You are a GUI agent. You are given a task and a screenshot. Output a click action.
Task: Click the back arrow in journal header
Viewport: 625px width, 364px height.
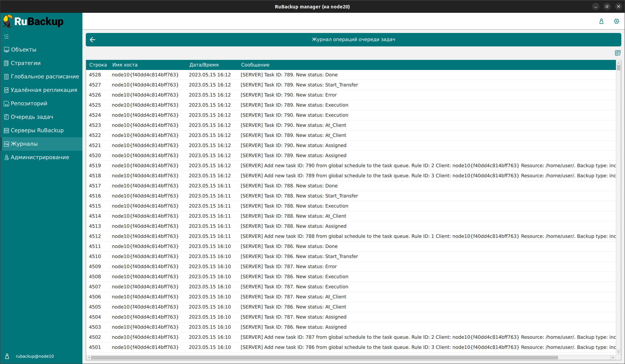click(x=93, y=40)
